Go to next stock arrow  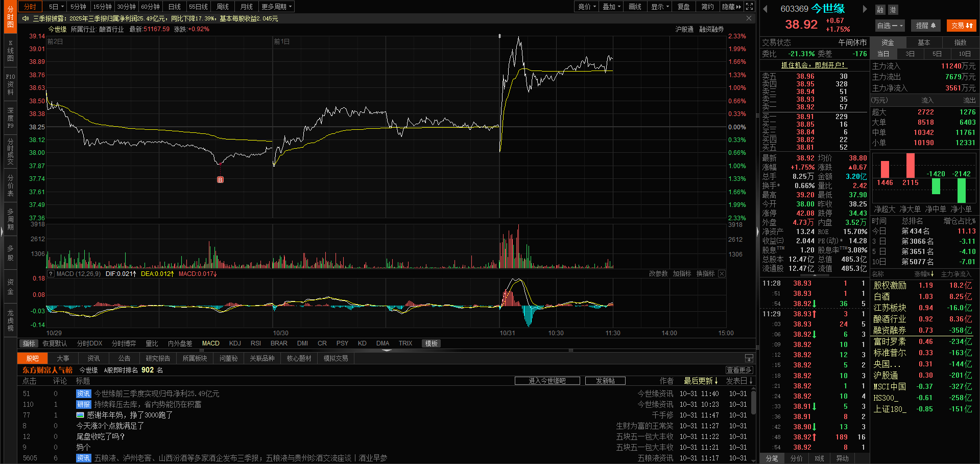point(865,9)
